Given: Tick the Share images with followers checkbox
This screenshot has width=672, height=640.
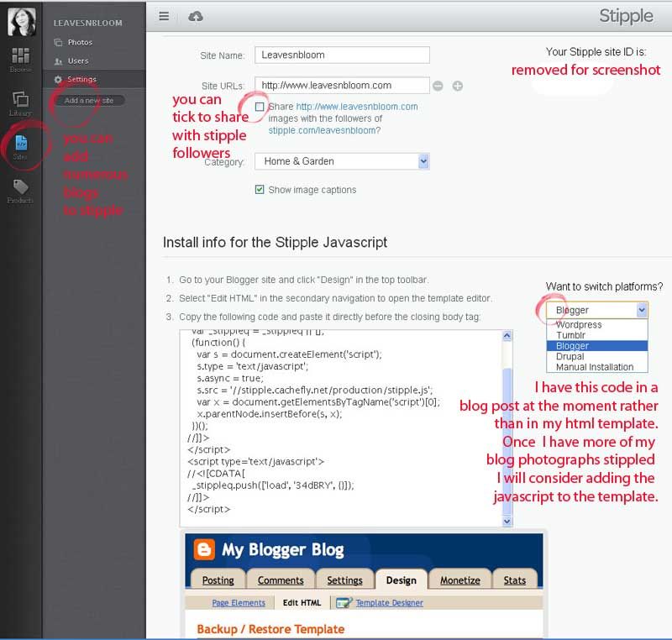Looking at the screenshot, I should coord(260,106).
